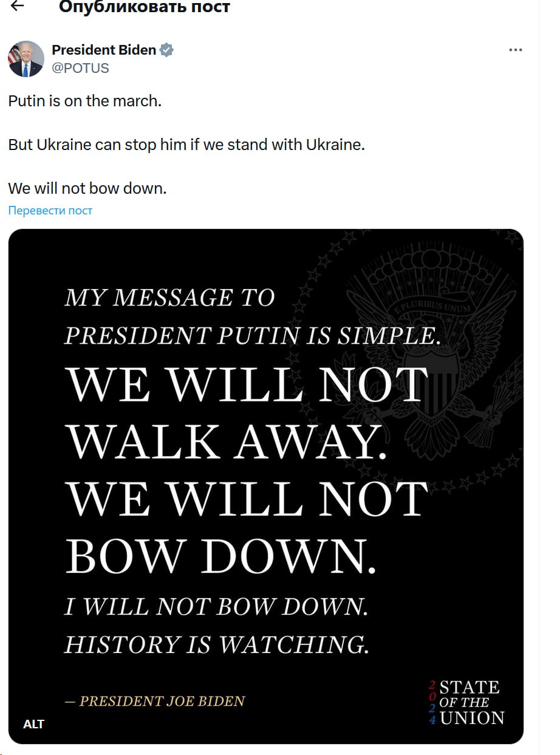Click the 'HISTORY IS WATCHING.' line
The image size is (560, 755).
pos(216,644)
